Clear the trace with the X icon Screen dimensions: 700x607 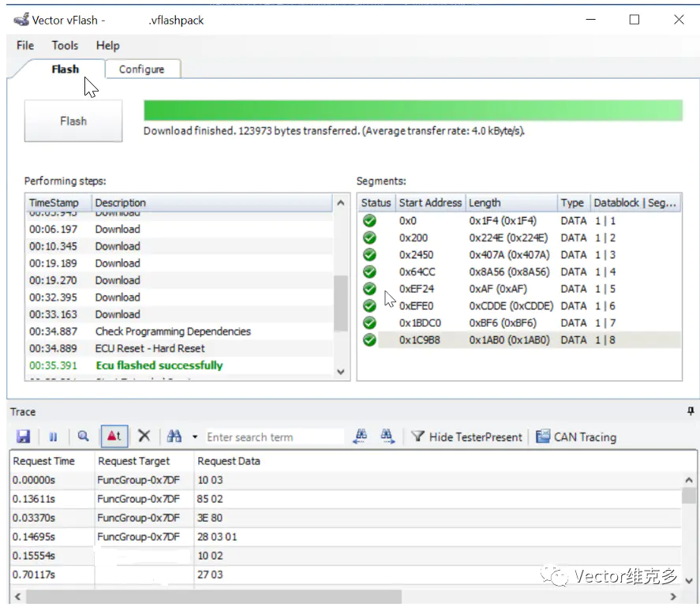tap(144, 437)
